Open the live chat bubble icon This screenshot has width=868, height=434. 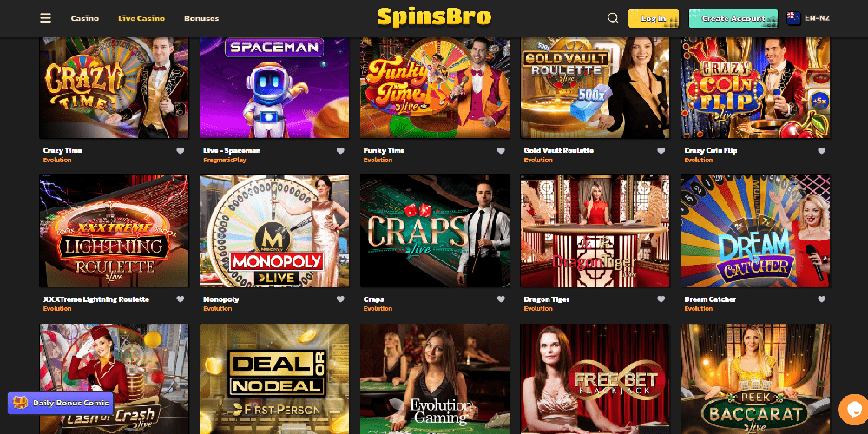[x=853, y=410]
